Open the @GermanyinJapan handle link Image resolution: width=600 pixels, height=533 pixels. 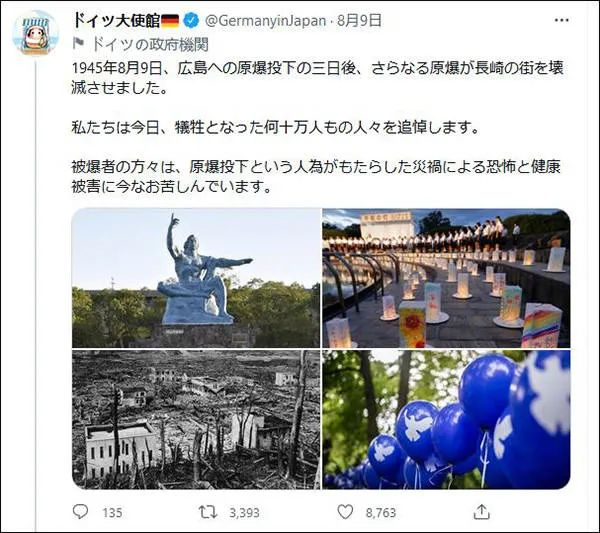coord(266,21)
